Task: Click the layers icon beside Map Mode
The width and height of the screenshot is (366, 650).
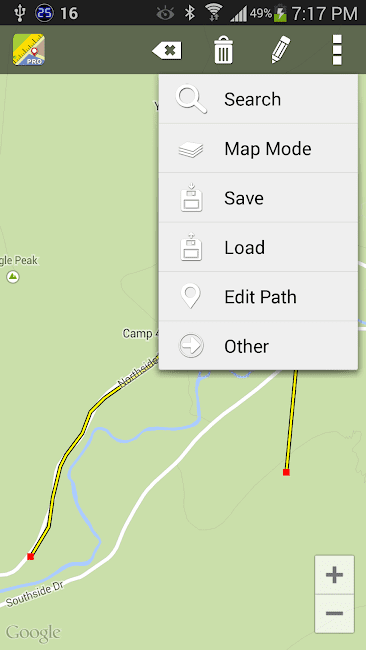Action: pyautogui.click(x=191, y=150)
